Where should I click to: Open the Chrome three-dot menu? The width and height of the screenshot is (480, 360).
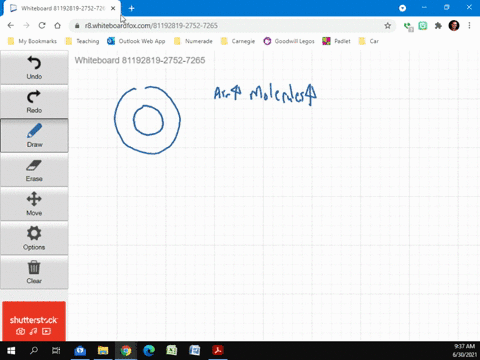click(x=469, y=26)
